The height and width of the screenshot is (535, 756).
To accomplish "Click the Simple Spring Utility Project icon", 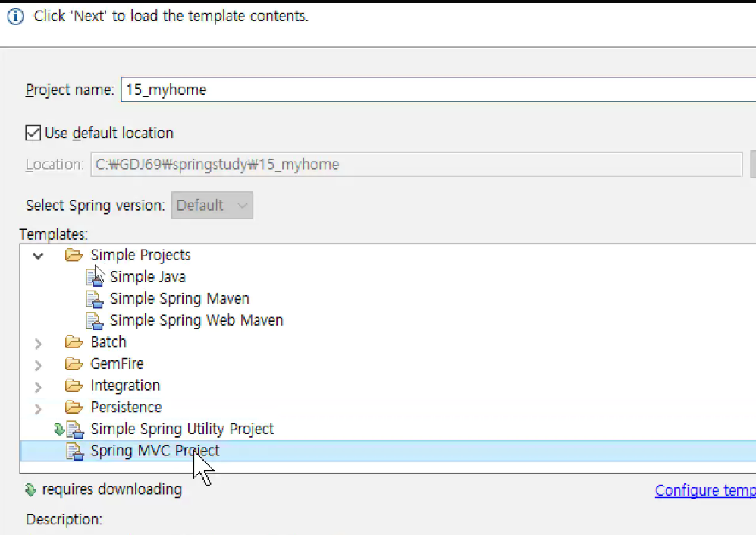I will 75,430.
